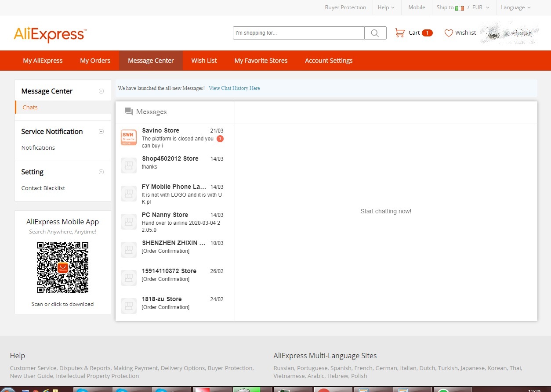This screenshot has width=551, height=392.
Task: Click the search magnifier button
Action: 375,33
